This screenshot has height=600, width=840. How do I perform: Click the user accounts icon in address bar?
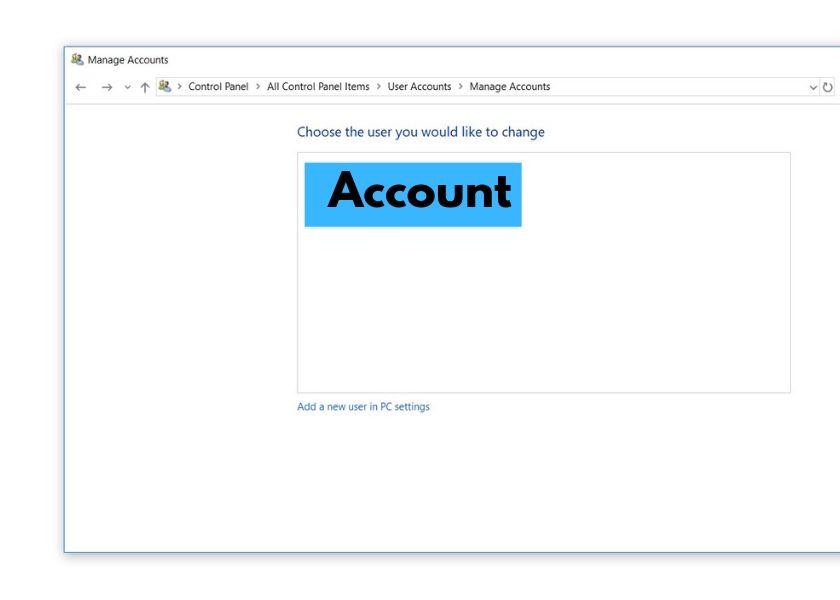click(x=165, y=86)
